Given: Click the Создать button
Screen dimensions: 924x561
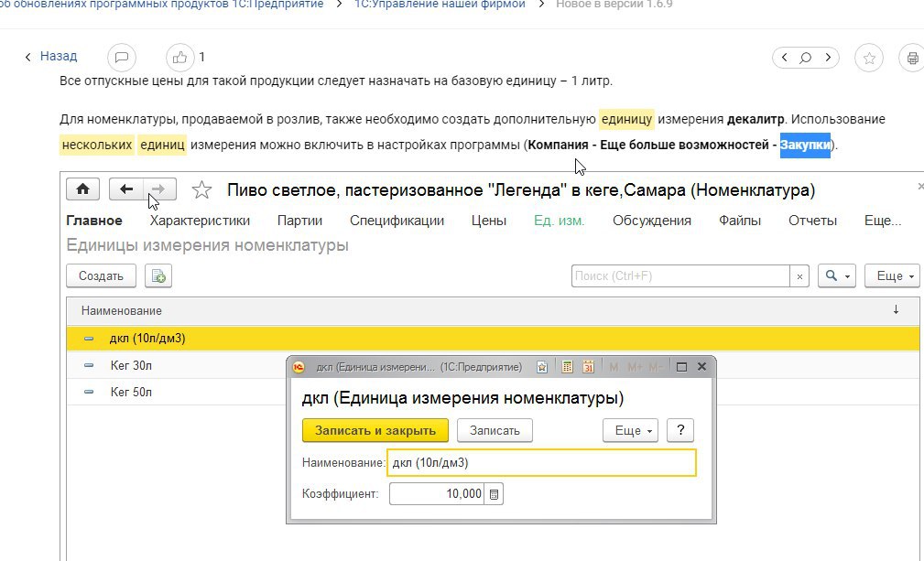Looking at the screenshot, I should tap(101, 275).
